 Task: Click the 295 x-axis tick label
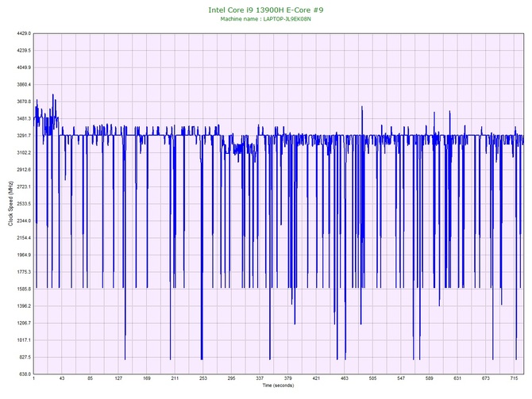coord(231,378)
